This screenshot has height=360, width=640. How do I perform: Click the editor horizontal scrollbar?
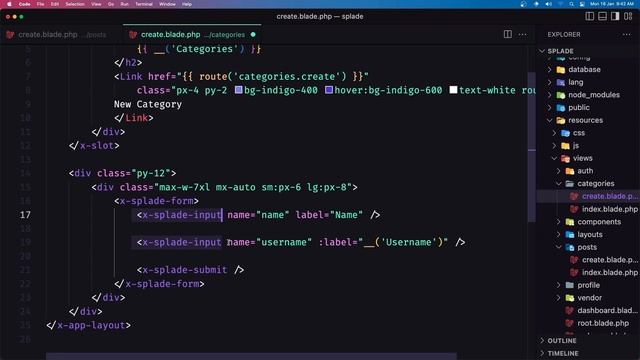(251, 356)
